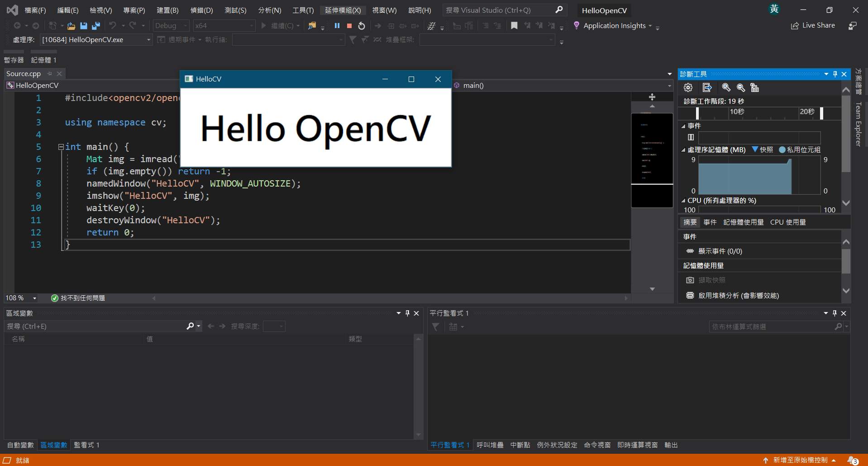Screen dimensions: 868x466
Task: Pin the diagnostic tools panel
Action: (835, 74)
